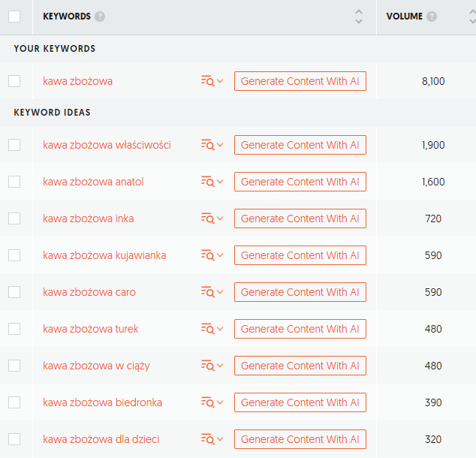Expand chevron dropdown for kawa zbożowa turek
The width and height of the screenshot is (476, 458).
click(221, 329)
